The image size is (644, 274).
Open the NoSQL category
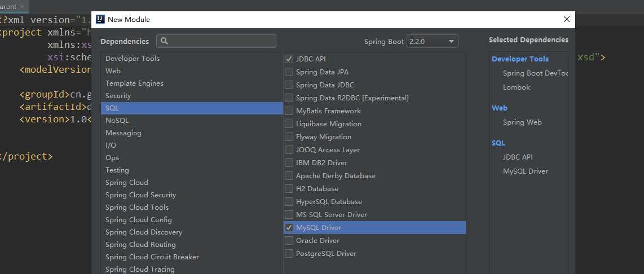(x=192, y=120)
